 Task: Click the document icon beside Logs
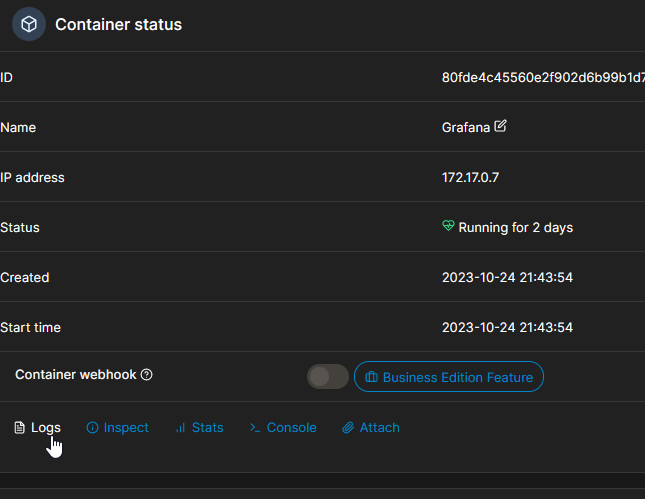point(19,427)
